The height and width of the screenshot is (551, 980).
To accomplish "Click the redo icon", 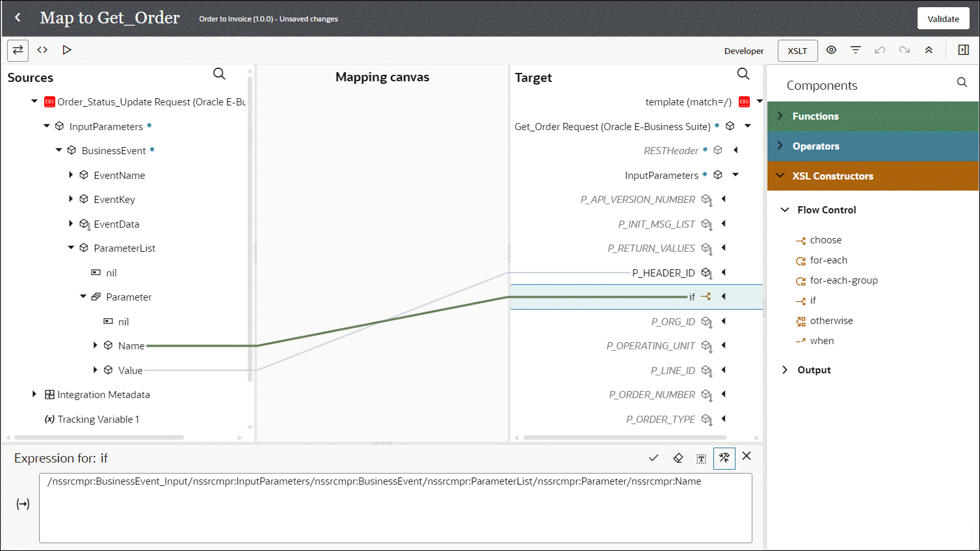I will [x=904, y=50].
